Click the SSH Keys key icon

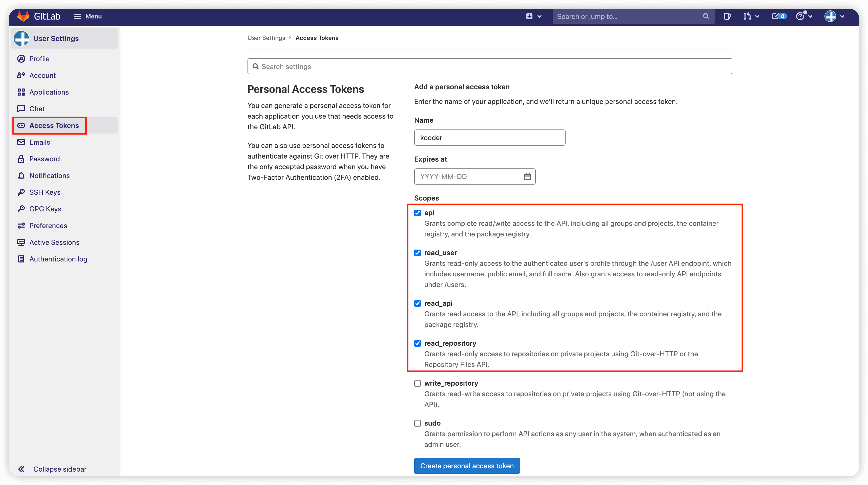(x=21, y=192)
